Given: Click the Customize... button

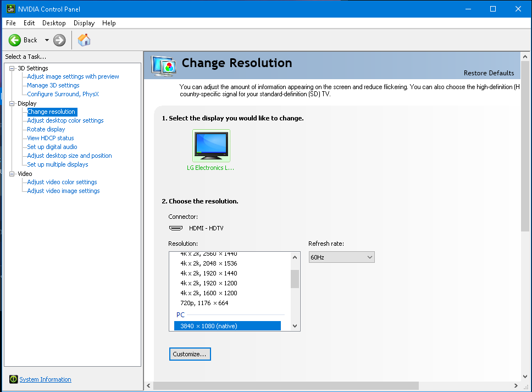Looking at the screenshot, I should [x=190, y=354].
